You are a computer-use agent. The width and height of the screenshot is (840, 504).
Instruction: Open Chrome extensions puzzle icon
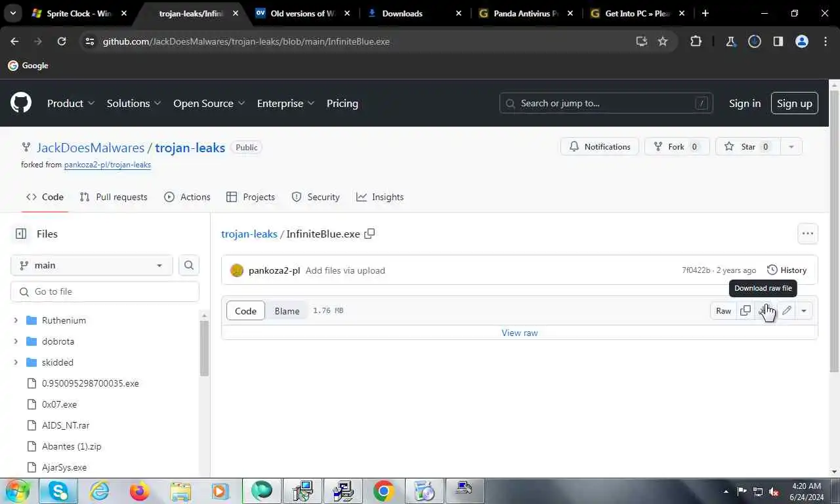pyautogui.click(x=696, y=41)
